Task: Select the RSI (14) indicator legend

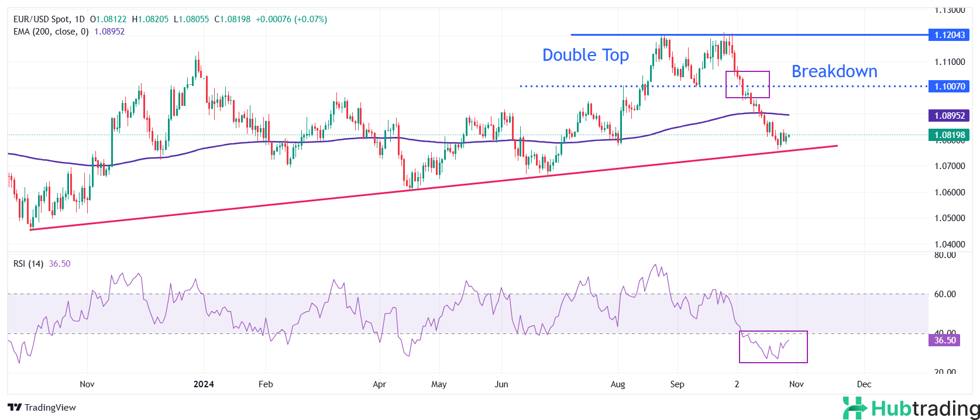Action: (28, 264)
